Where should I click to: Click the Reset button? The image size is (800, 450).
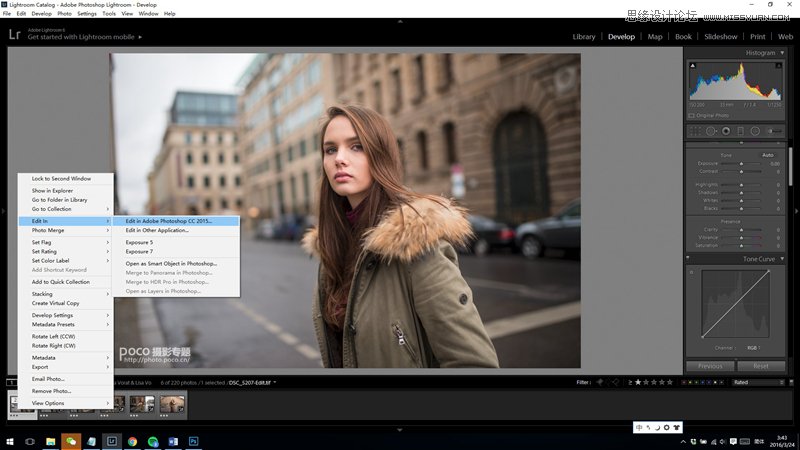(761, 366)
